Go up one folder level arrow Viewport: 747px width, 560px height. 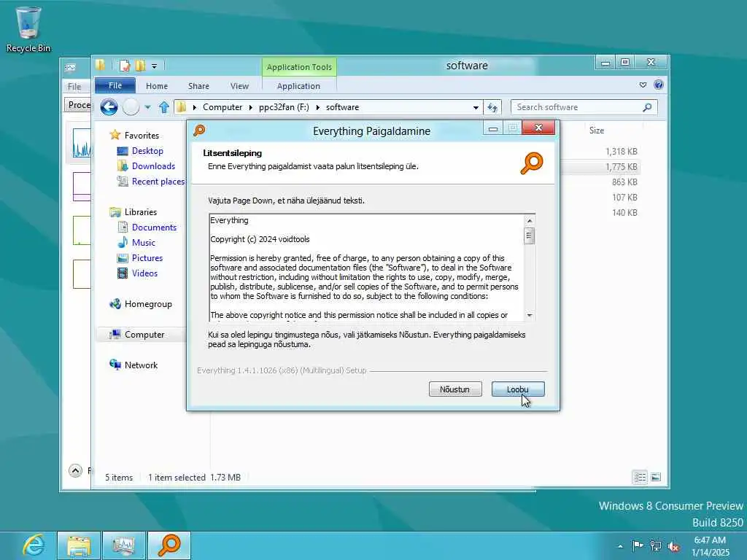click(x=164, y=107)
